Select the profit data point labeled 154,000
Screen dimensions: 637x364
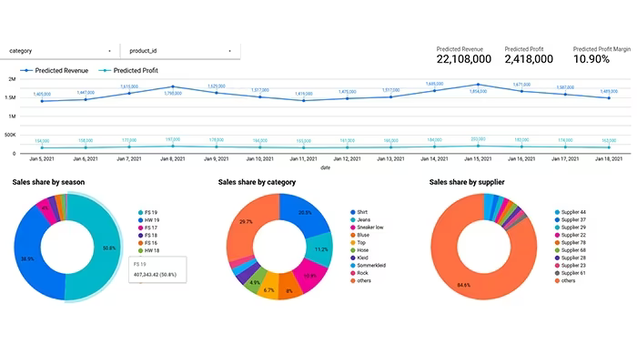click(x=42, y=147)
